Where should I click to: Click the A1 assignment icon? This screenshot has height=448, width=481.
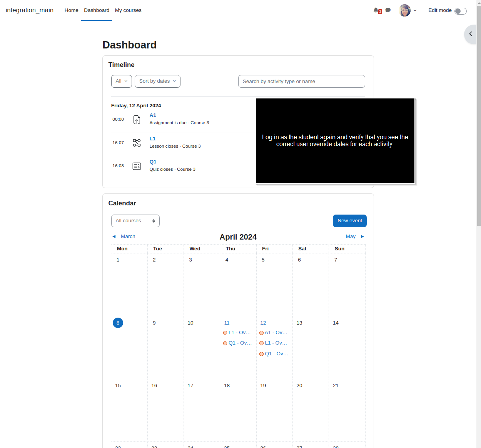point(137,120)
